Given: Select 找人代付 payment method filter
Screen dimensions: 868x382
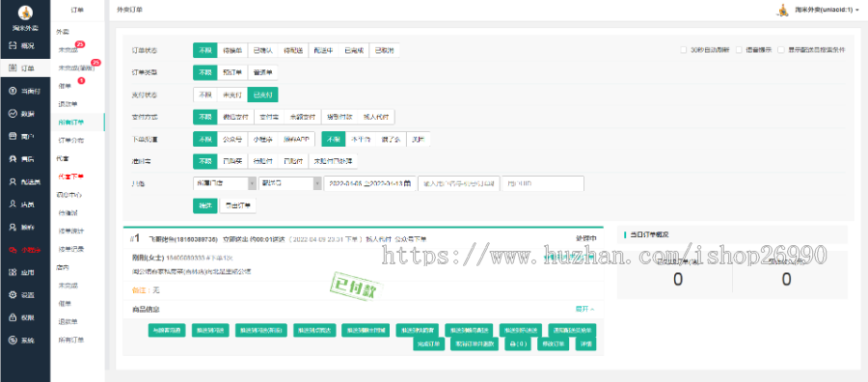Looking at the screenshot, I should [376, 117].
